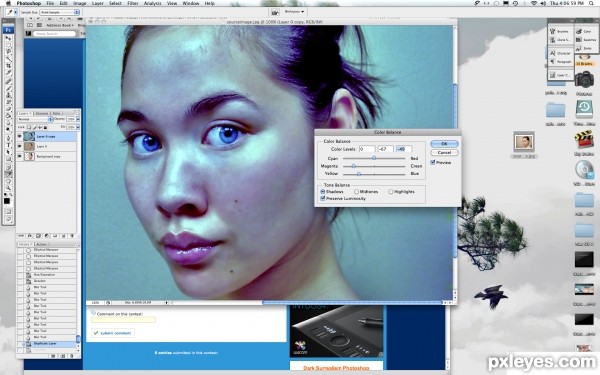Image resolution: width=600 pixels, height=375 pixels.
Task: Select the Dodge tool
Action: 8,130
